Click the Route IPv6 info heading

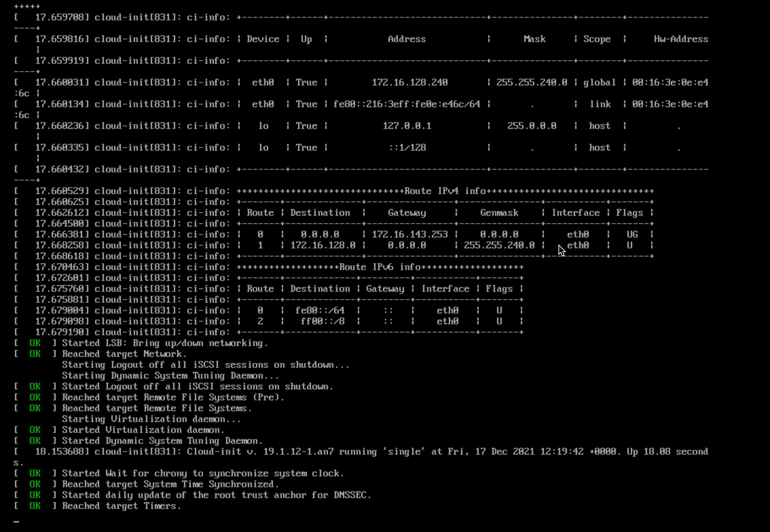pyautogui.click(x=380, y=267)
